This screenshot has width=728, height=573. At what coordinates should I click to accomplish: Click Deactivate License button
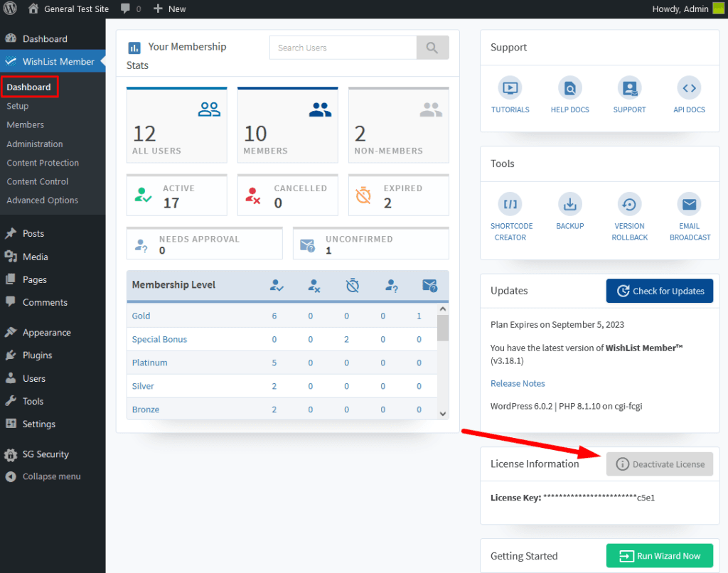(x=659, y=464)
